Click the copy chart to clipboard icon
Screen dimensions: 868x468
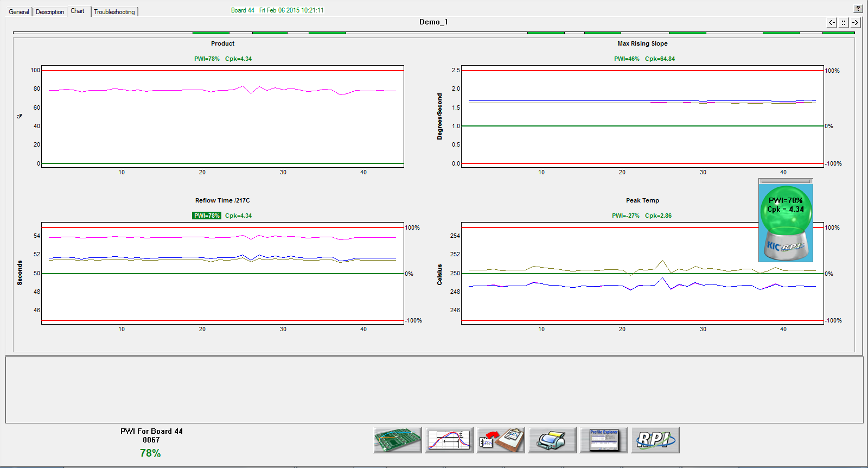(x=500, y=440)
